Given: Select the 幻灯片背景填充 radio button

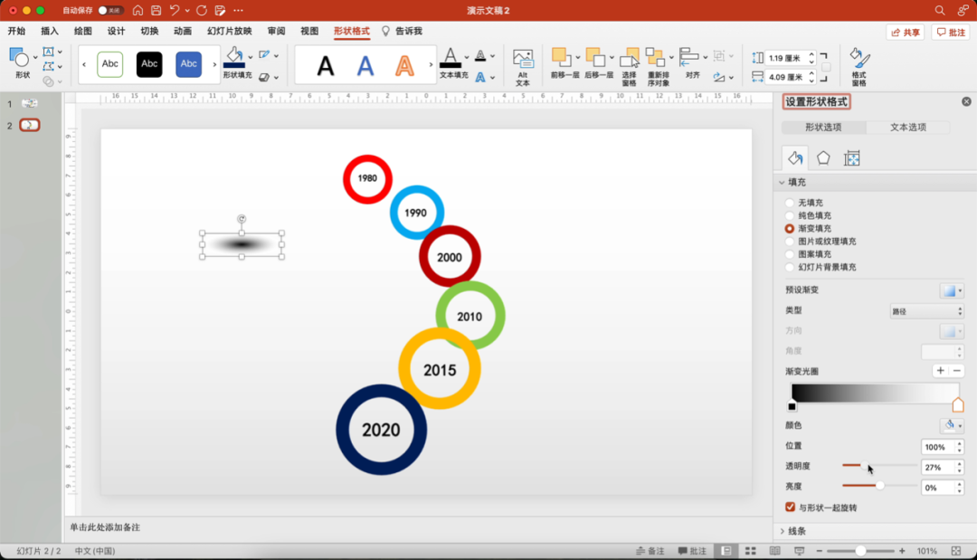Looking at the screenshot, I should pyautogui.click(x=790, y=267).
